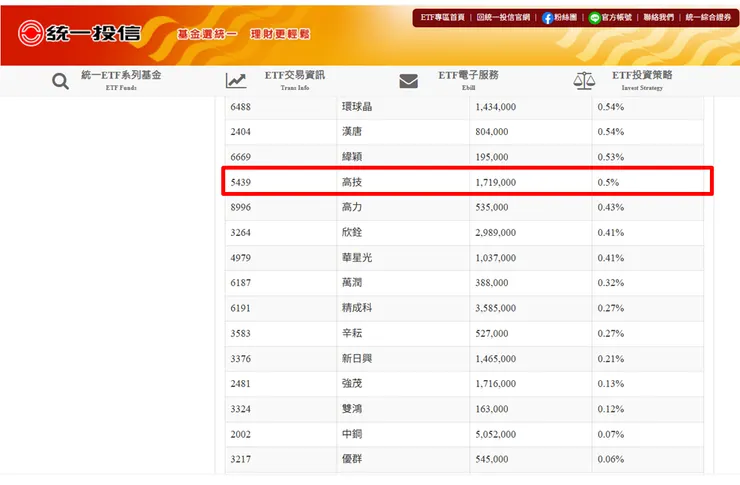Select stock code 3583
Screen dimensions: 740x485
(240, 334)
